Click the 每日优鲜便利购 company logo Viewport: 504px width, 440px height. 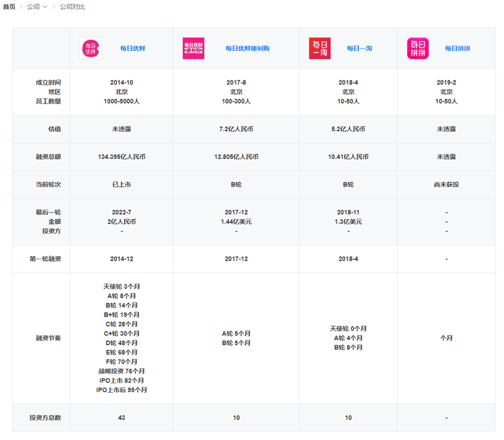point(193,49)
